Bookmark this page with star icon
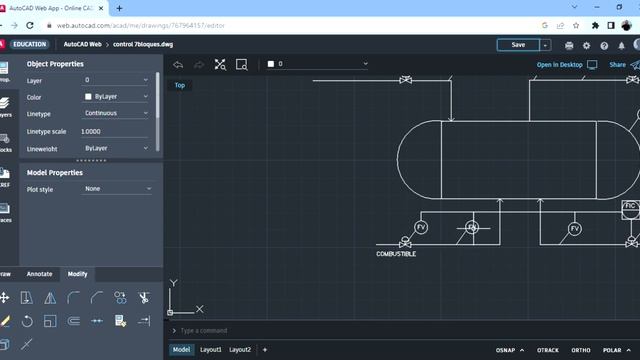 576,25
